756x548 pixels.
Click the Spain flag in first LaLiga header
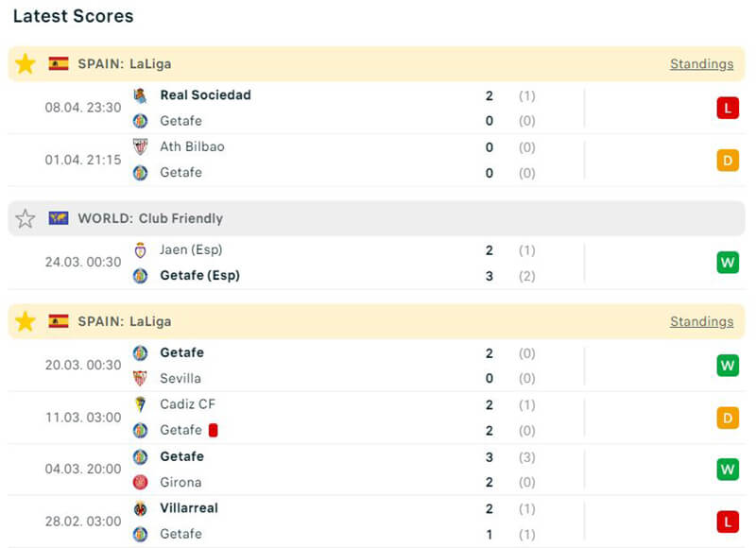[x=59, y=64]
